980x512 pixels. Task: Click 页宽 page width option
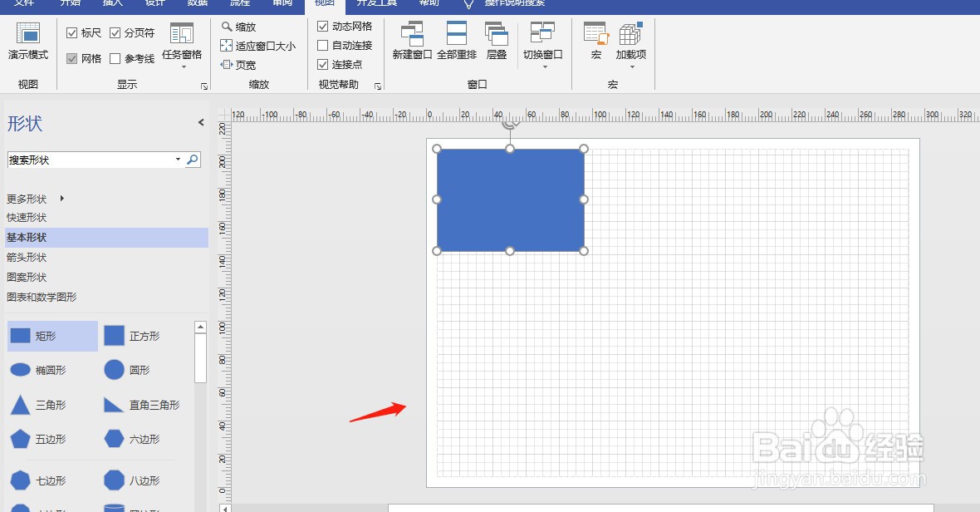pos(238,64)
